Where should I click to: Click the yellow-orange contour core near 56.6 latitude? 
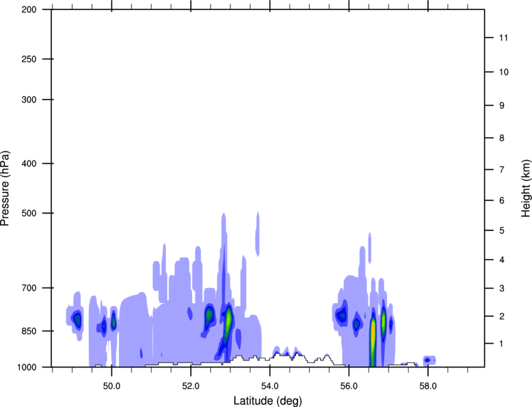coord(373,336)
